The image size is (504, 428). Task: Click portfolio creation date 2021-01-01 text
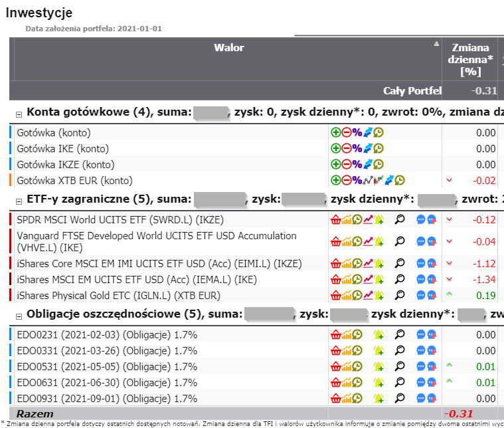tap(94, 29)
